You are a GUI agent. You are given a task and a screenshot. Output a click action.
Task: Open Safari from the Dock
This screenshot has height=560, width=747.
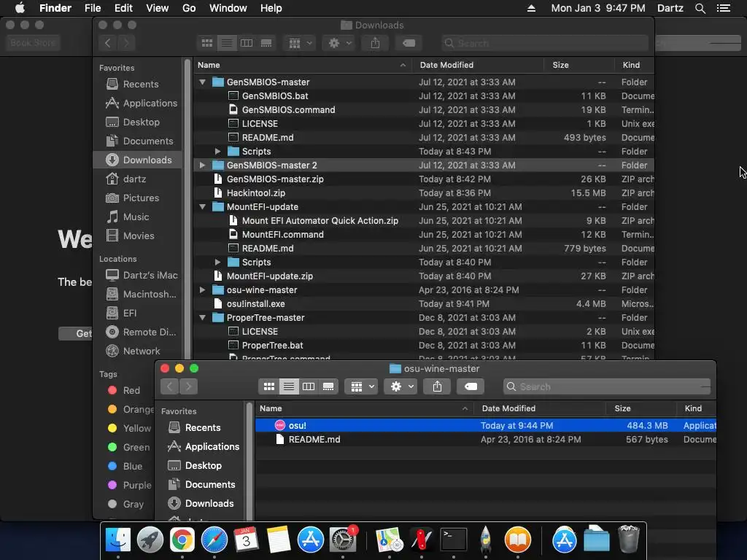pyautogui.click(x=214, y=540)
